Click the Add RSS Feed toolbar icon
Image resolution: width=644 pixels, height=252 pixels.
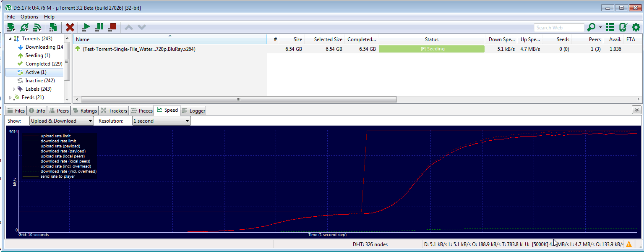point(37,27)
